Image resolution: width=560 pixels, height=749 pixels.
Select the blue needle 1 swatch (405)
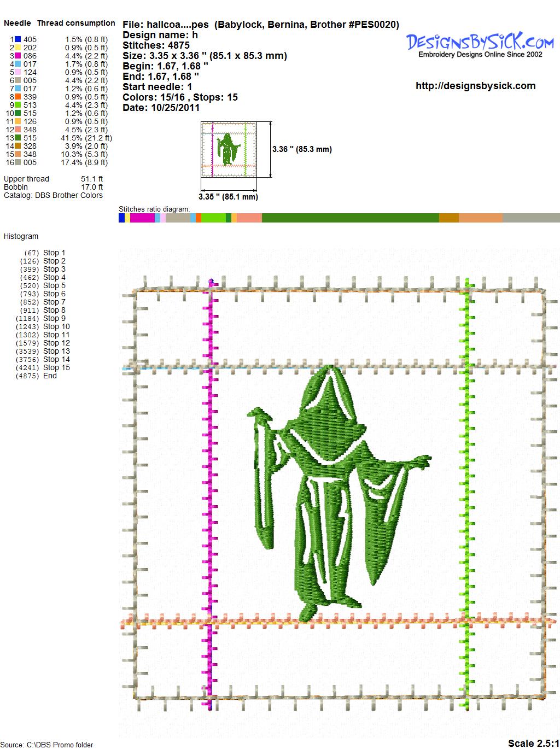[x=18, y=39]
